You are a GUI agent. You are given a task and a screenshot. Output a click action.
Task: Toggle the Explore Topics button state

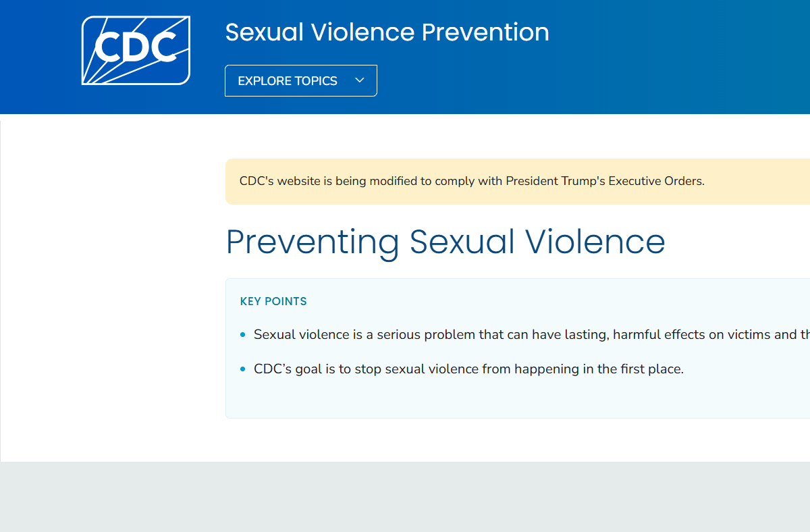click(300, 80)
